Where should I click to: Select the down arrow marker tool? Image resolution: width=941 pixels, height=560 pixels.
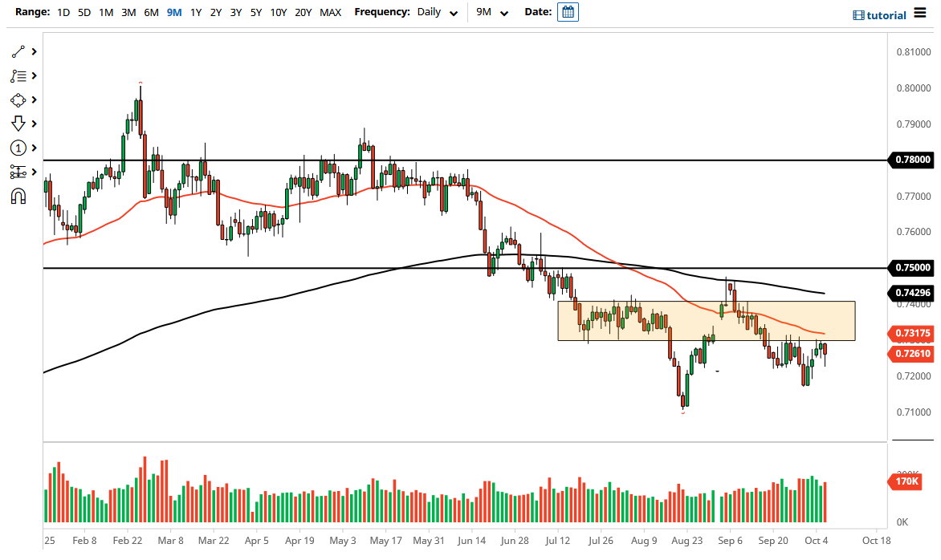(18, 124)
